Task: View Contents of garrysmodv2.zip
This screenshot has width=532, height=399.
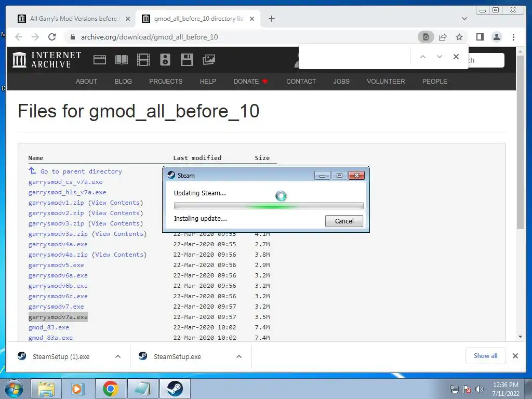Action: (x=116, y=213)
